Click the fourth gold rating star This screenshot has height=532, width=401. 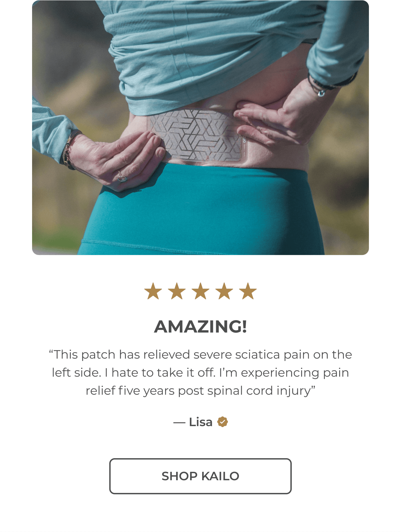[x=224, y=291]
